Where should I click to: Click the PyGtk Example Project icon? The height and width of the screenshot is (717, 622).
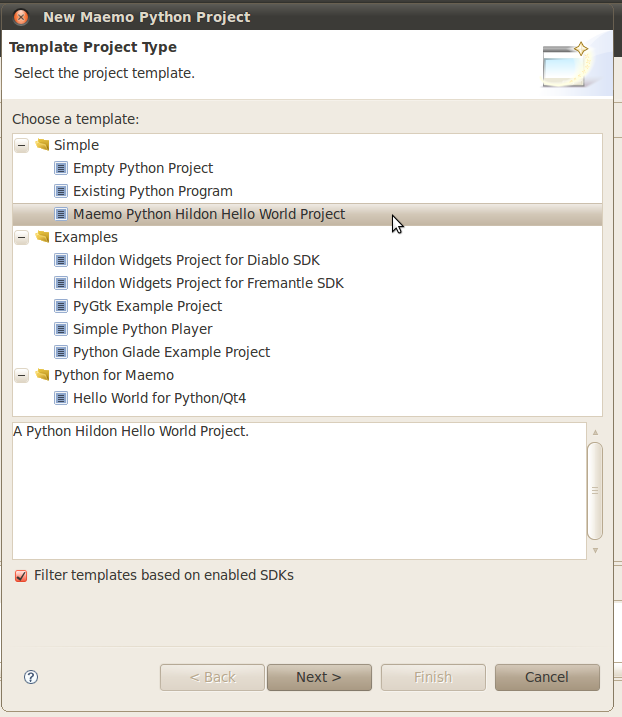coord(61,306)
